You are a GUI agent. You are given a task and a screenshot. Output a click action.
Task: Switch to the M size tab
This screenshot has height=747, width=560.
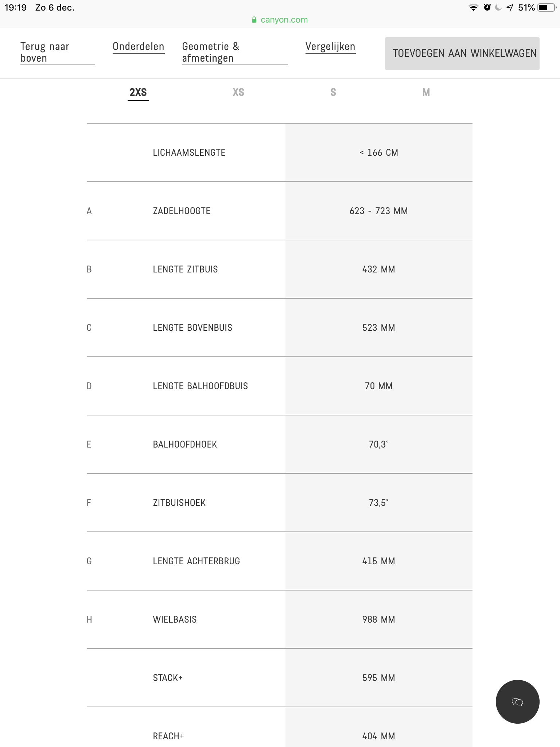426,92
